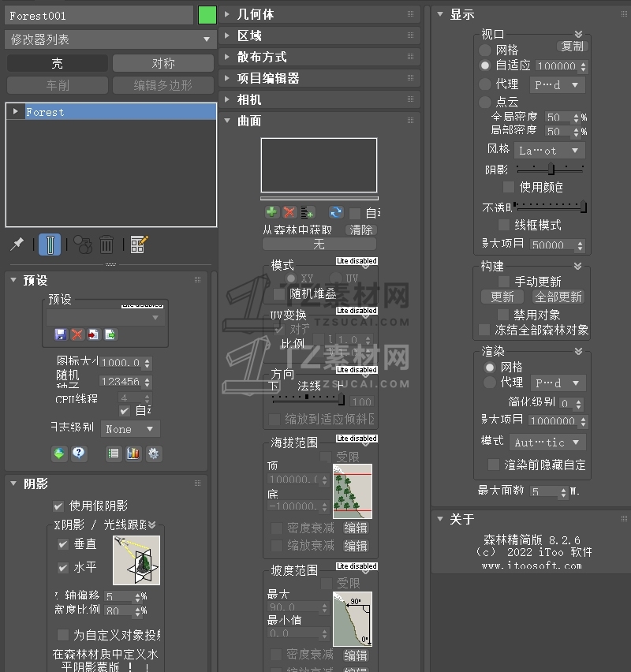Click the make unique icon
Image resolution: width=631 pixels, height=672 pixels.
click(83, 245)
